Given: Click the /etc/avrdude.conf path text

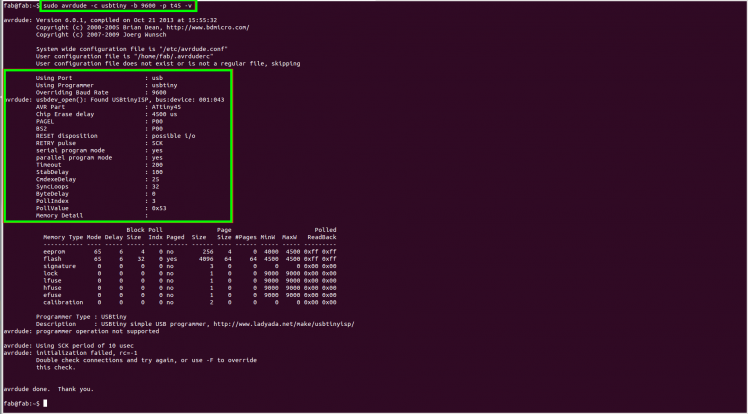Looking at the screenshot, I should [x=195, y=49].
